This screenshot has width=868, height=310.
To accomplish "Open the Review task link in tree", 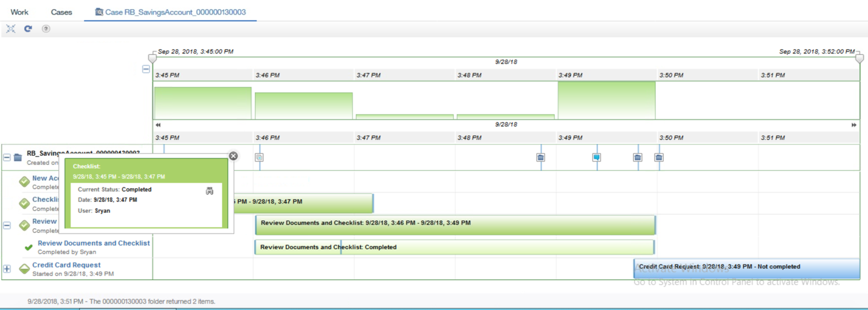I will coord(44,221).
